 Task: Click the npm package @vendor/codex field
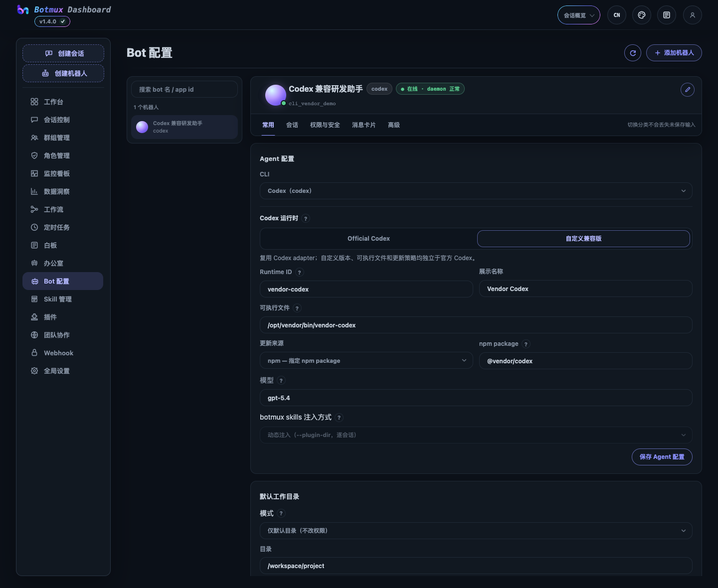(586, 361)
